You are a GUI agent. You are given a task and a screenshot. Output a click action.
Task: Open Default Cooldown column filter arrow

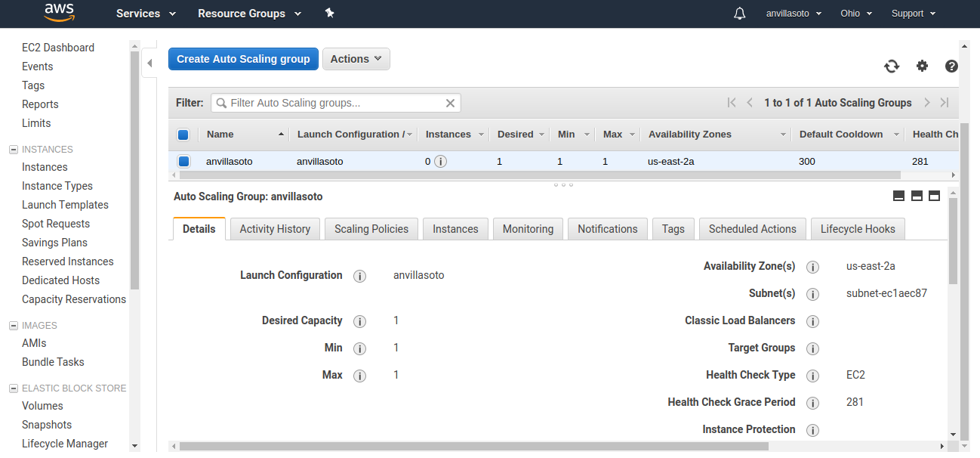click(x=896, y=135)
